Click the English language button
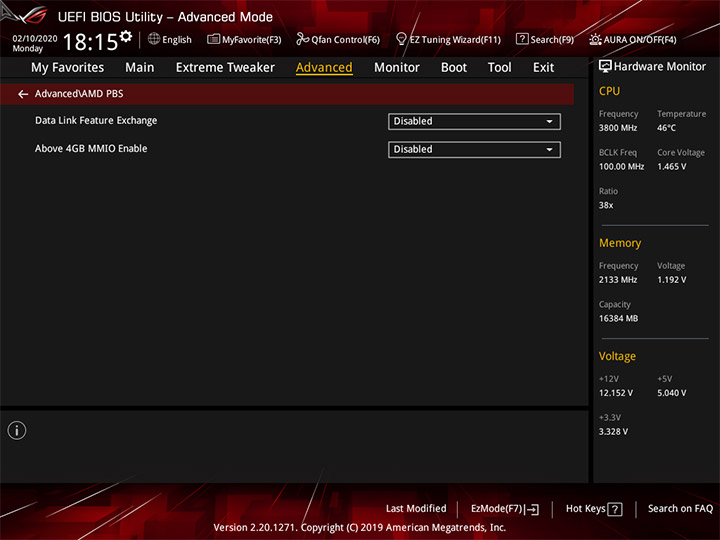The height and width of the screenshot is (540, 720). pyautogui.click(x=170, y=39)
